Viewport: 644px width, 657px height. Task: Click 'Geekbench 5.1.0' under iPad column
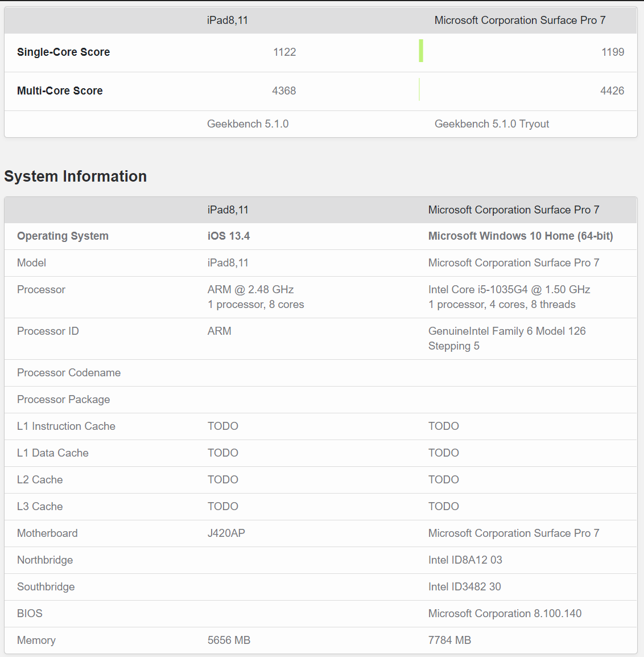pyautogui.click(x=247, y=124)
